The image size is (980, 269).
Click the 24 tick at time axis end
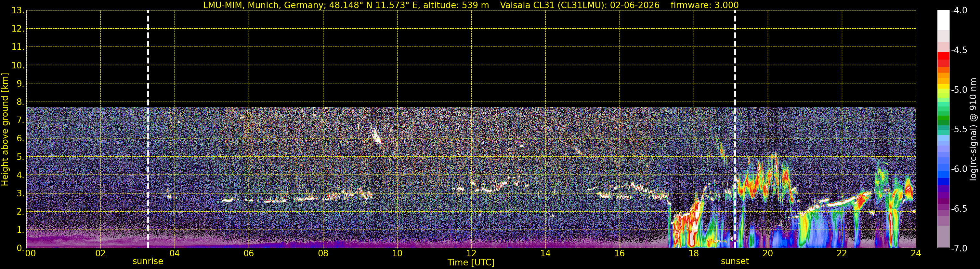click(916, 253)
